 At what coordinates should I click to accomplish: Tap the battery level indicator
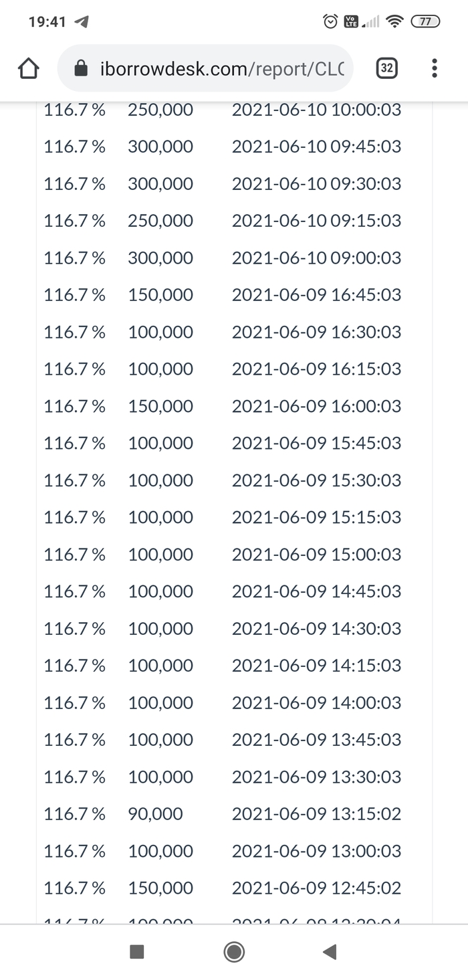[x=425, y=21]
